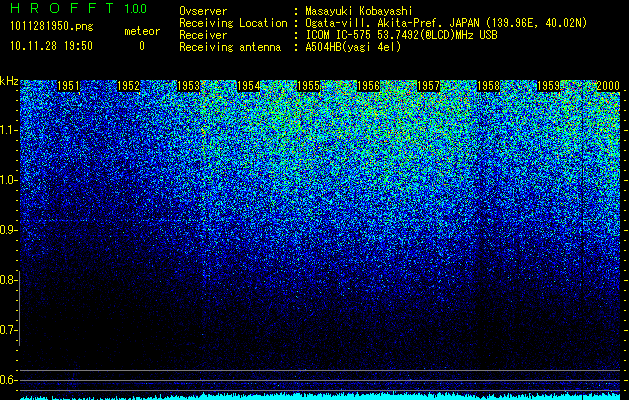Click the Receiving Location label
Viewport: 629px width, 400px height.
click(x=233, y=23)
